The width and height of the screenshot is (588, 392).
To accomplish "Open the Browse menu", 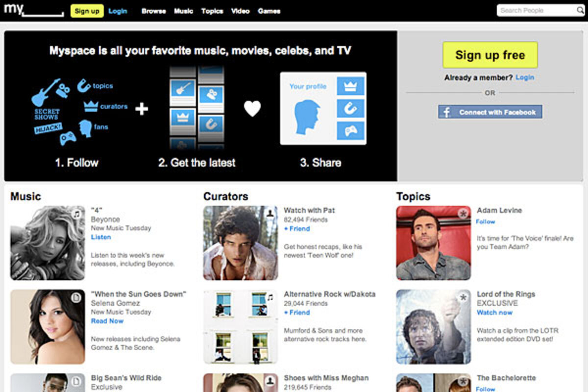I will point(154,11).
